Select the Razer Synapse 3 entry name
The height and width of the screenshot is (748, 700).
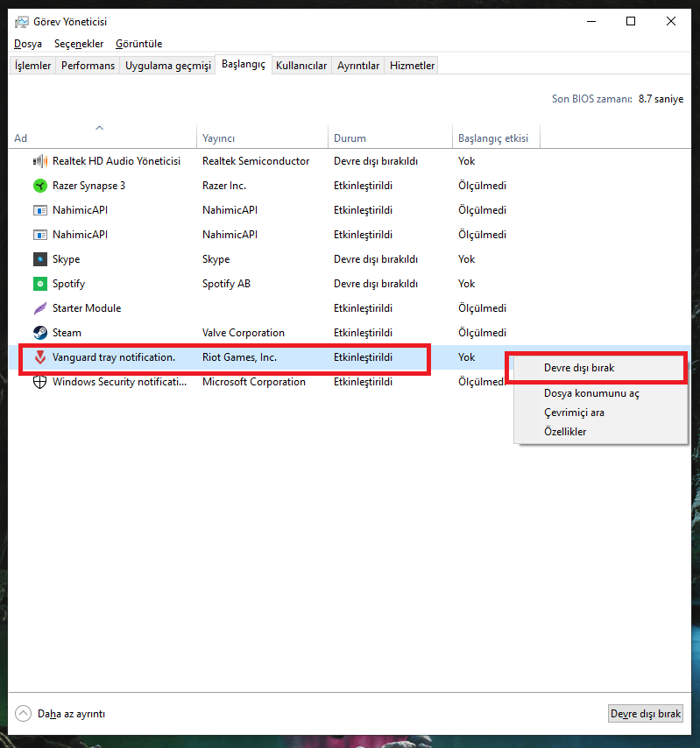coord(88,186)
